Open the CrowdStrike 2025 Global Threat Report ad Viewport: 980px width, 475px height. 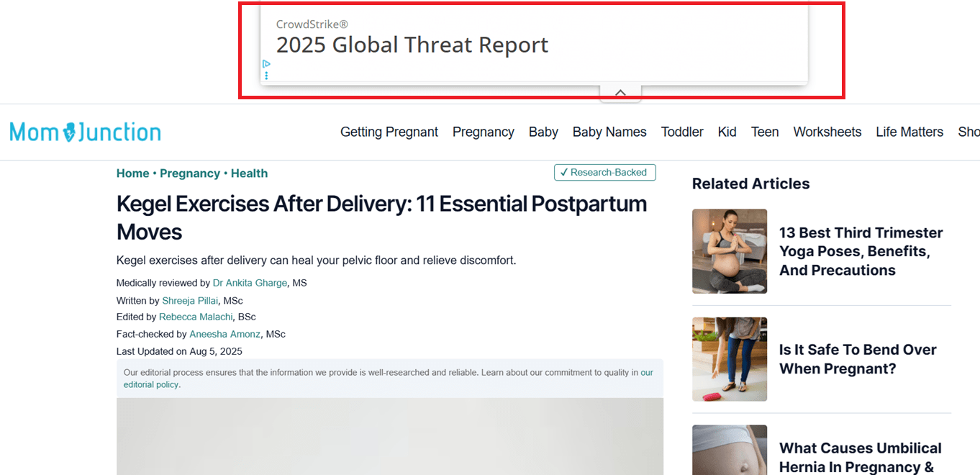point(412,45)
